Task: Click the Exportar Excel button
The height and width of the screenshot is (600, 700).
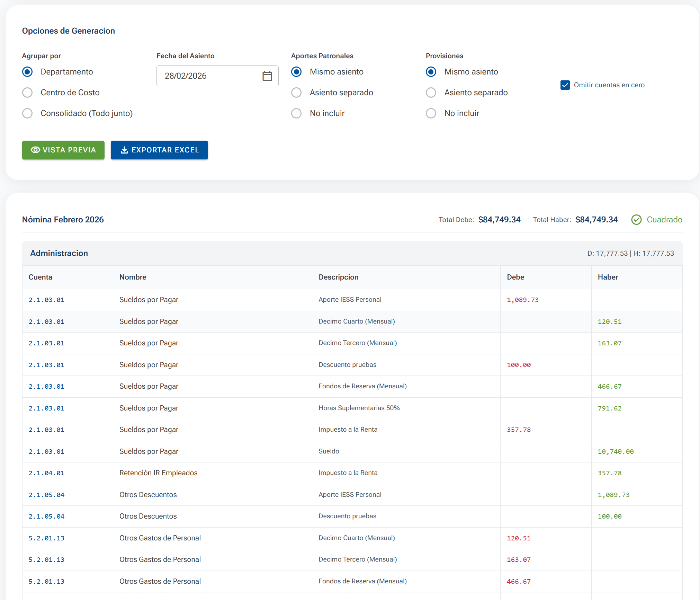Action: tap(159, 150)
